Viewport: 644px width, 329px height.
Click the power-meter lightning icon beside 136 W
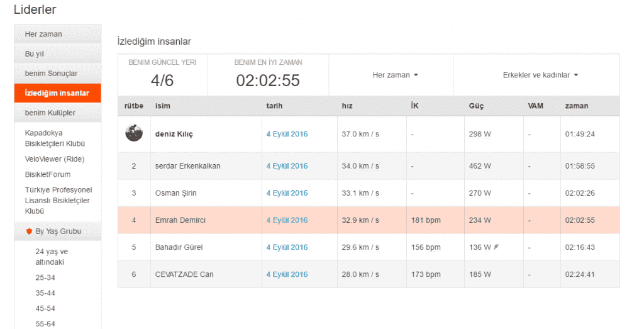pyautogui.click(x=496, y=247)
